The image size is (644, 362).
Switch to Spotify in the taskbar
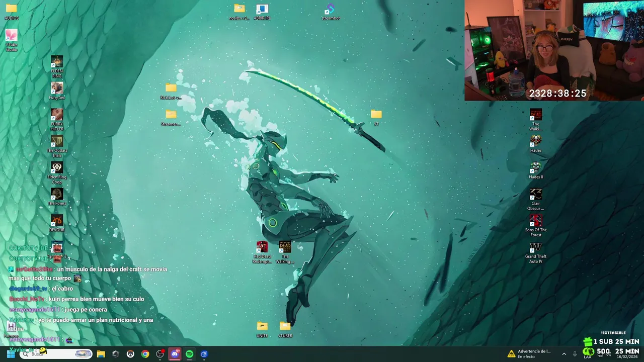click(189, 354)
